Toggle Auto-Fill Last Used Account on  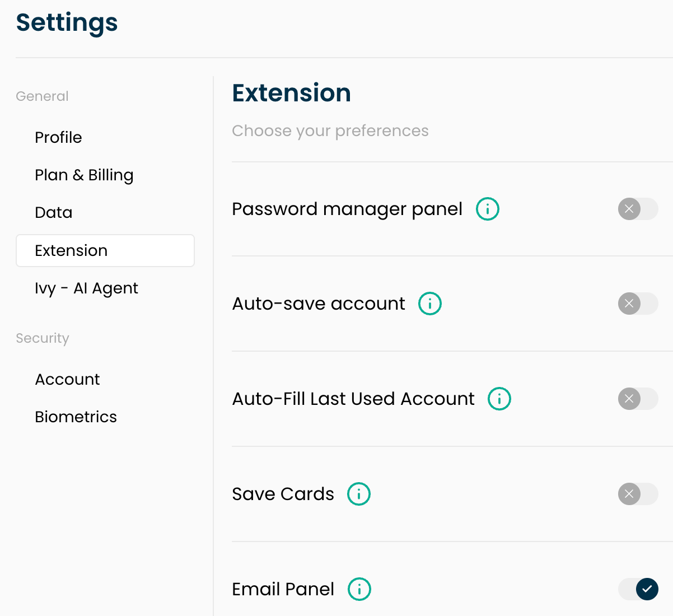[638, 399]
